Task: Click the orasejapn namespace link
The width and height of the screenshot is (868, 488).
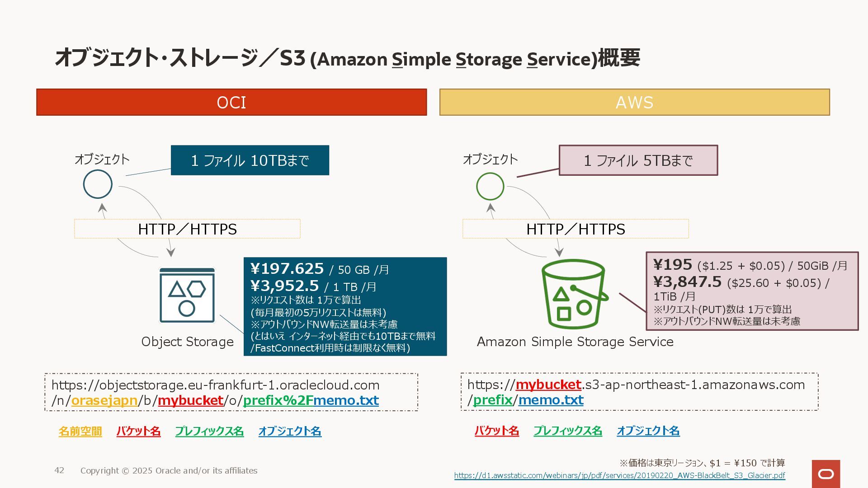Action: [104, 400]
